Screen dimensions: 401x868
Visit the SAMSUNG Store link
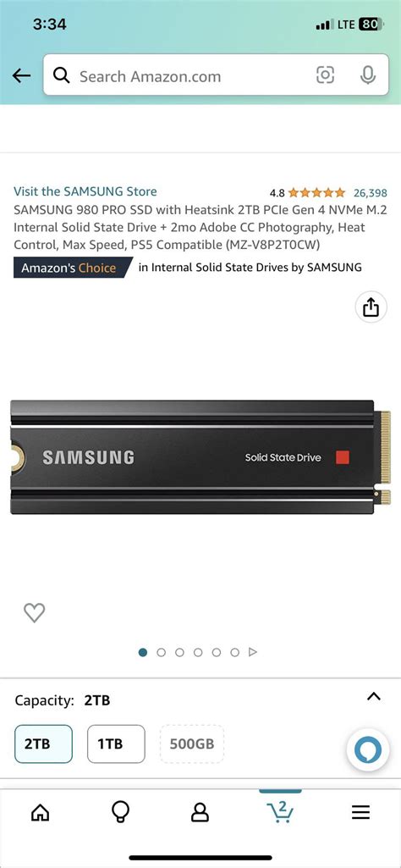85,191
